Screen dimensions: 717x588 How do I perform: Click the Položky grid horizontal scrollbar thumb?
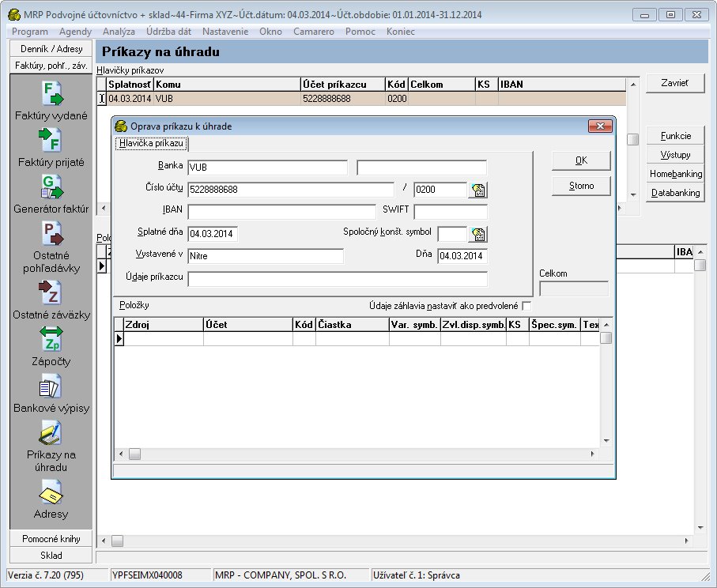pyautogui.click(x=134, y=454)
